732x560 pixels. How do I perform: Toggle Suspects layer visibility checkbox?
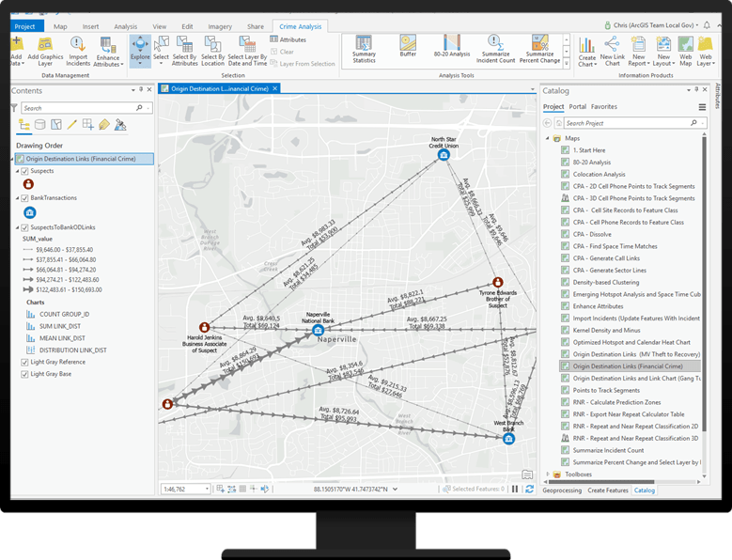tap(24, 171)
